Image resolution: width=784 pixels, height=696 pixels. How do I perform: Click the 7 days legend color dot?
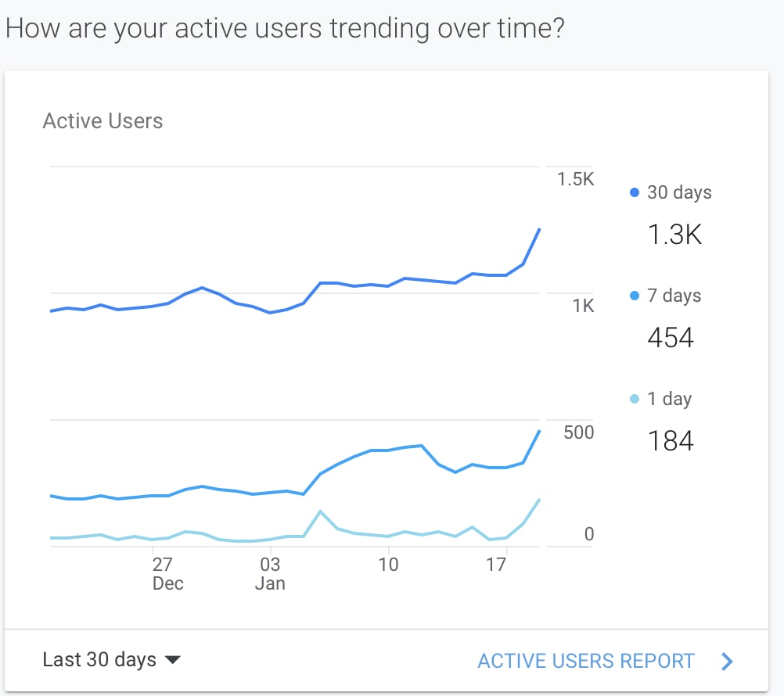(635, 296)
